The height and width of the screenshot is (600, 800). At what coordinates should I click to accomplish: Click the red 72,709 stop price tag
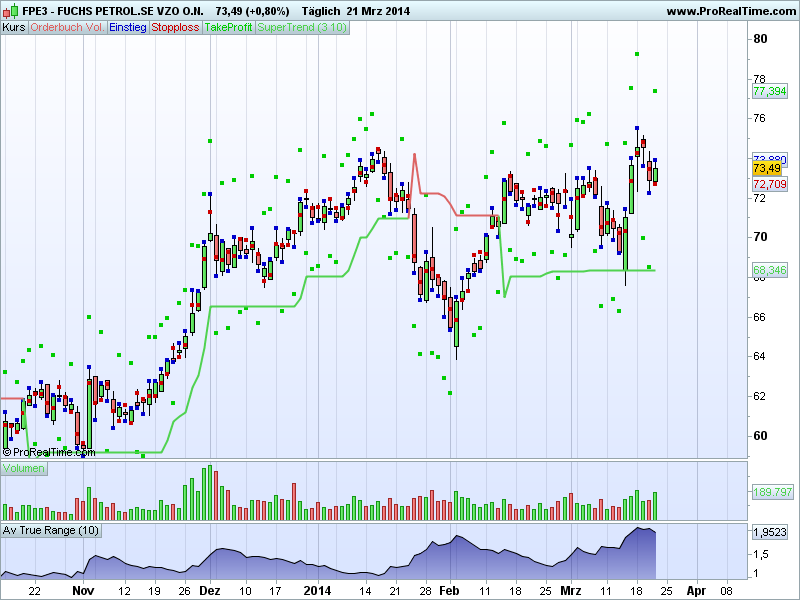[769, 184]
